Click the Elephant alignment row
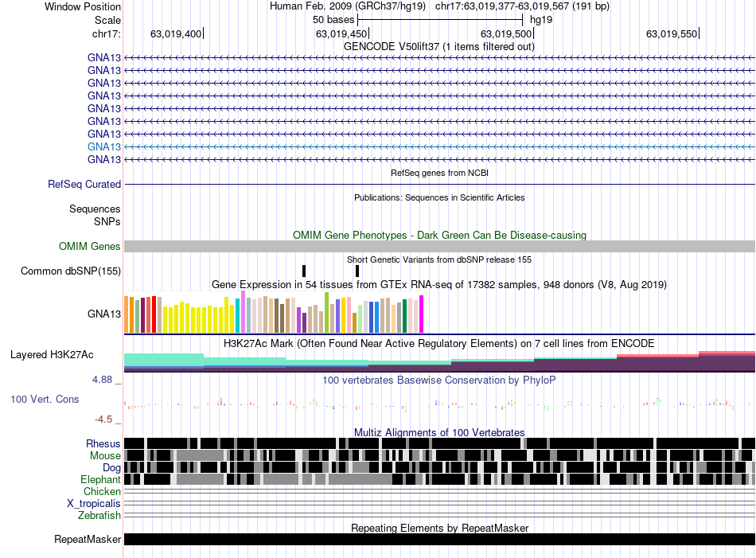Screen dimensions: 756x558 pyautogui.click(x=439, y=479)
